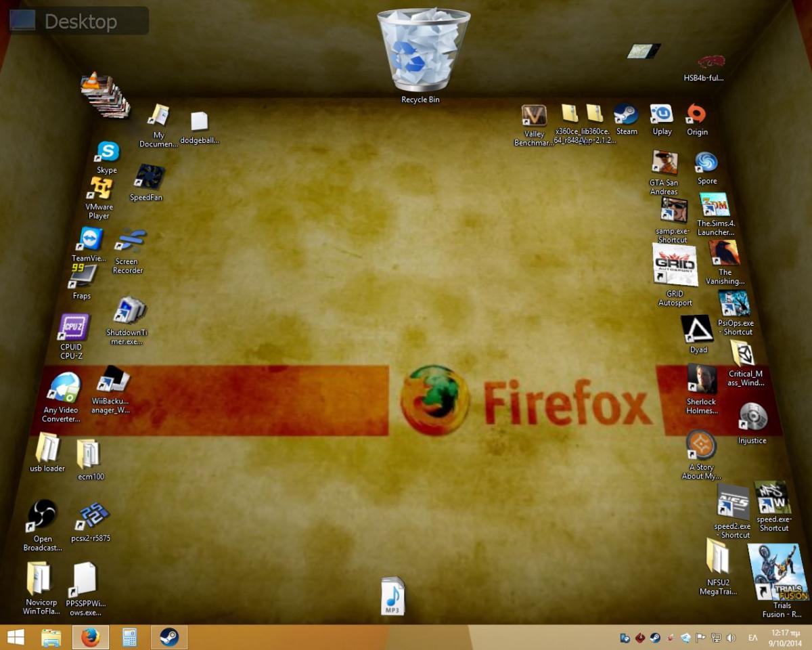Viewport: 812px width, 650px height.
Task: Launch CPUID CPU-Z
Action: pyautogui.click(x=72, y=328)
